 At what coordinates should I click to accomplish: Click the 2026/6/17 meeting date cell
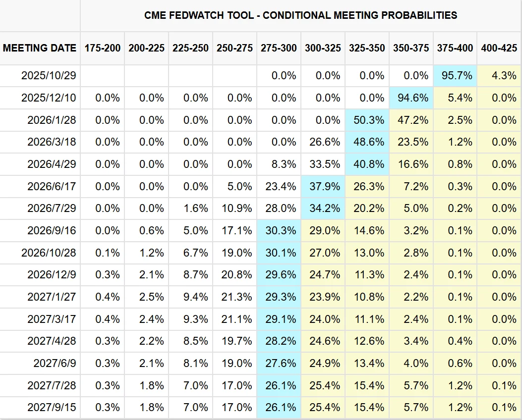[52, 186]
